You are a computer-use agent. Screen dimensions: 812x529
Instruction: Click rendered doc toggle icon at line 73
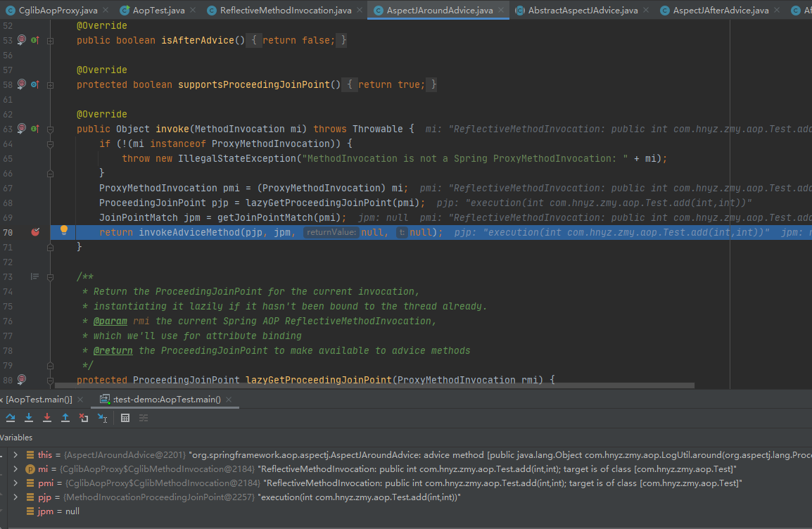[34, 277]
